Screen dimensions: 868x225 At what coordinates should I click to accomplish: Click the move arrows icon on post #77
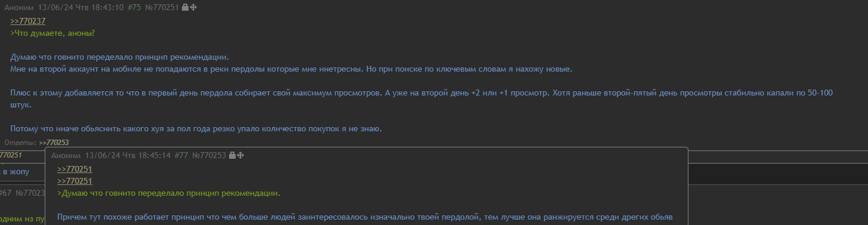point(240,155)
